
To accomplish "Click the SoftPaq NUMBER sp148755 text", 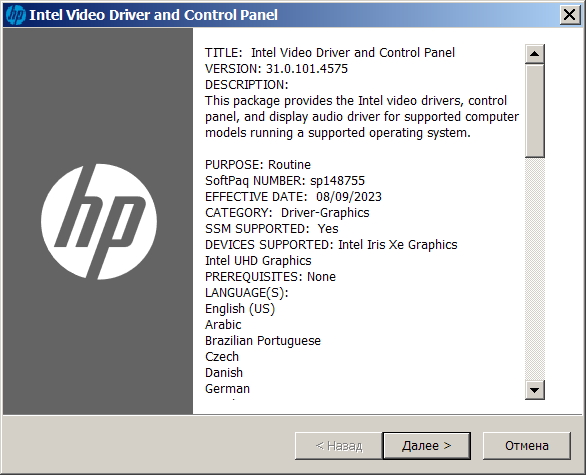I will coord(285,181).
